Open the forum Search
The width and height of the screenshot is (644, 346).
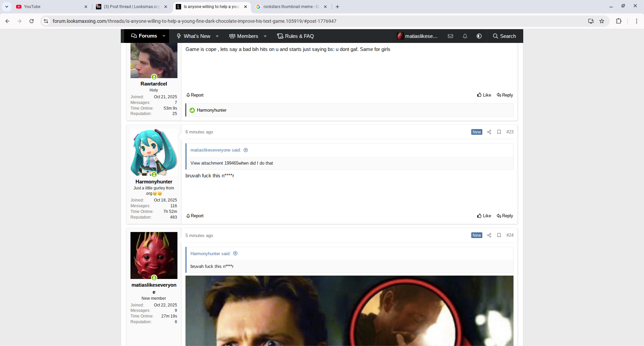coord(504,36)
